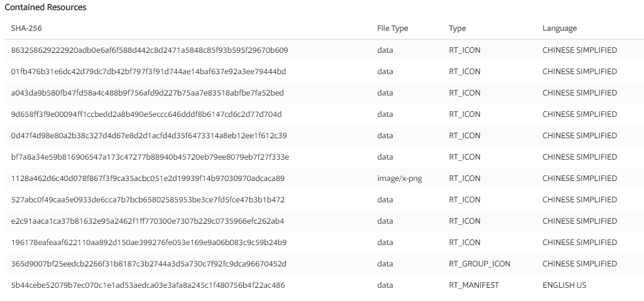Open hash starting with 1128a462d6c40d07
The height and width of the screenshot is (301, 644).
pos(148,178)
